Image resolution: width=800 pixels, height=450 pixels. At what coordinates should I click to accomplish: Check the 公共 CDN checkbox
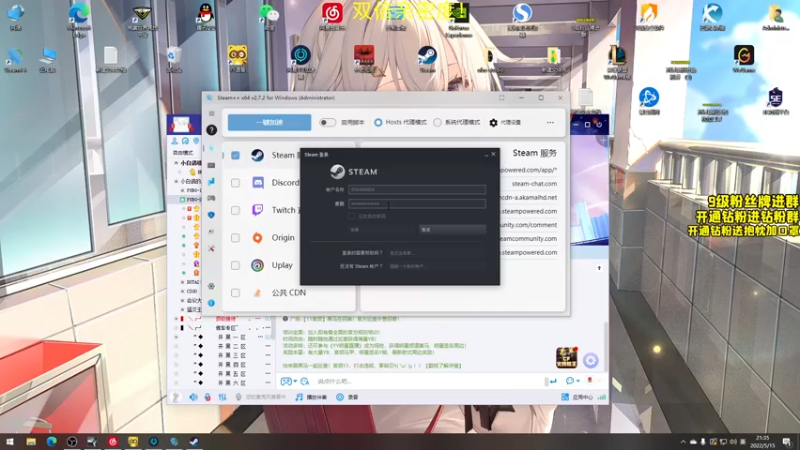235,293
